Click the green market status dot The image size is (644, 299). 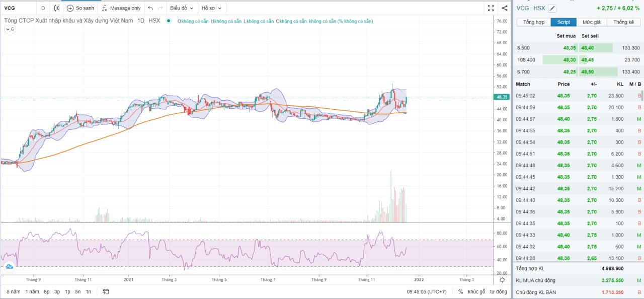tap(168, 21)
